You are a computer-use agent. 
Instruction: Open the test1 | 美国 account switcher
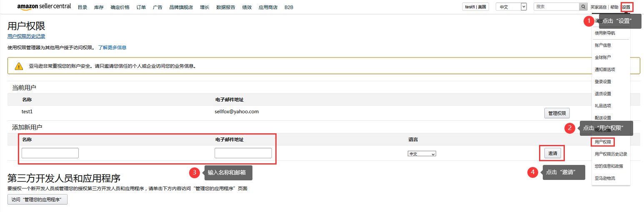(475, 7)
